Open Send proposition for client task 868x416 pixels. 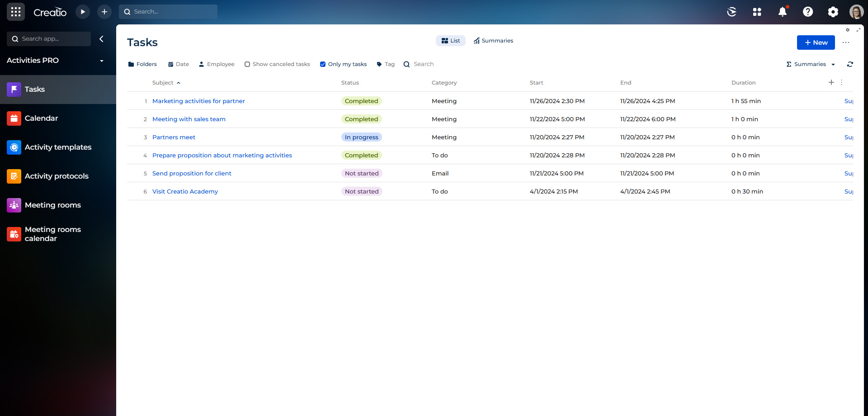click(192, 173)
